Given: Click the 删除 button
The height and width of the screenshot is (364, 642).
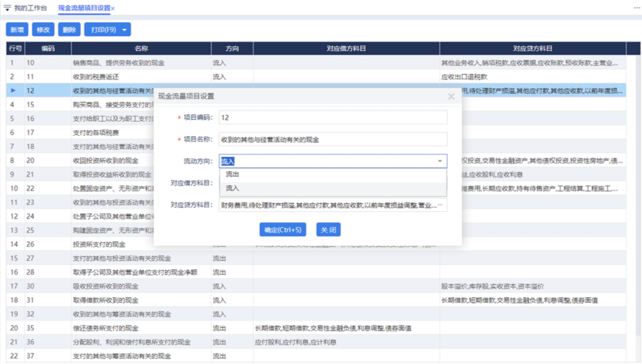Looking at the screenshot, I should 69,30.
